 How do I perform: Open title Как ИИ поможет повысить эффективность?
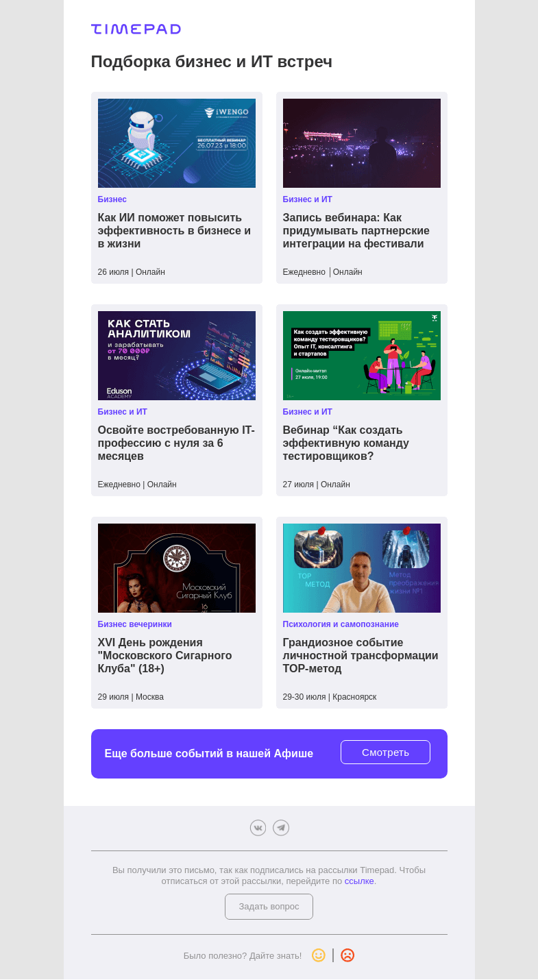[x=175, y=231]
